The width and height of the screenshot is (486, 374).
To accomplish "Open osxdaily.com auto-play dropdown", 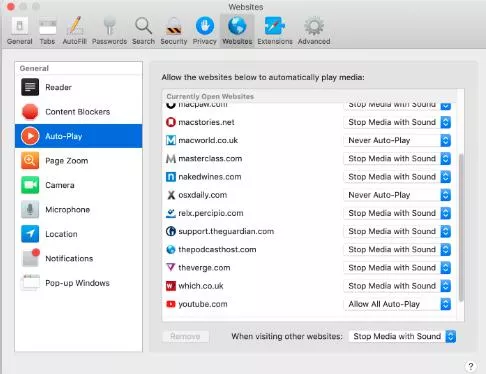I will 397,195.
